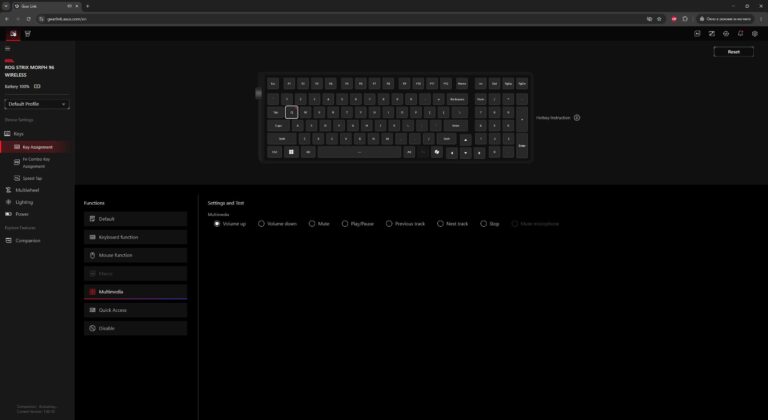Select Mute microphone radio option

pos(515,223)
